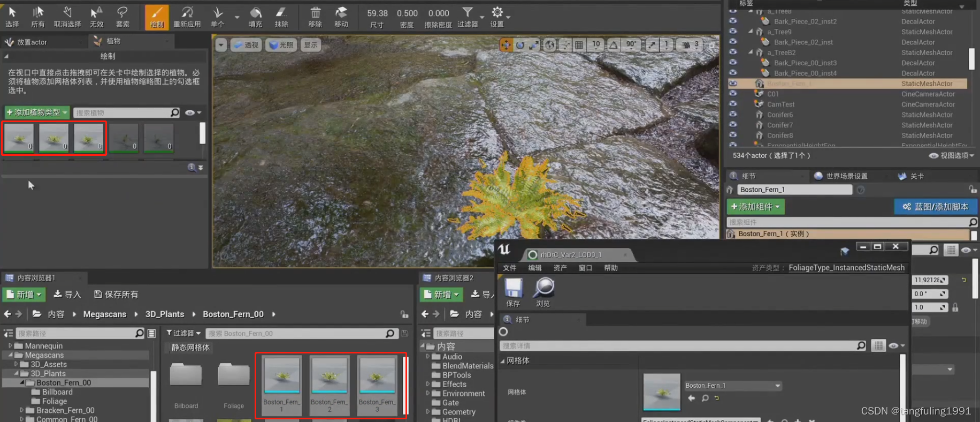
Task: Click the Brush Size 59.38 value
Action: coord(377,13)
